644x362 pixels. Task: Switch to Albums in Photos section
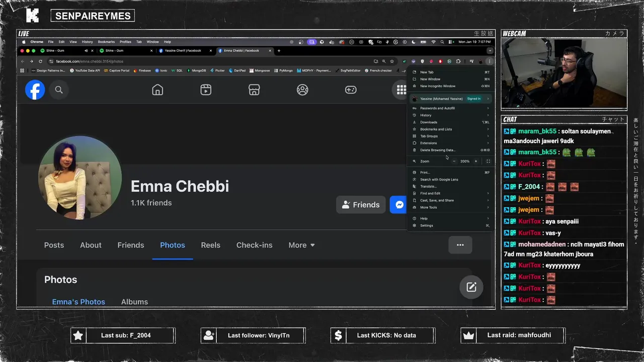point(134,302)
